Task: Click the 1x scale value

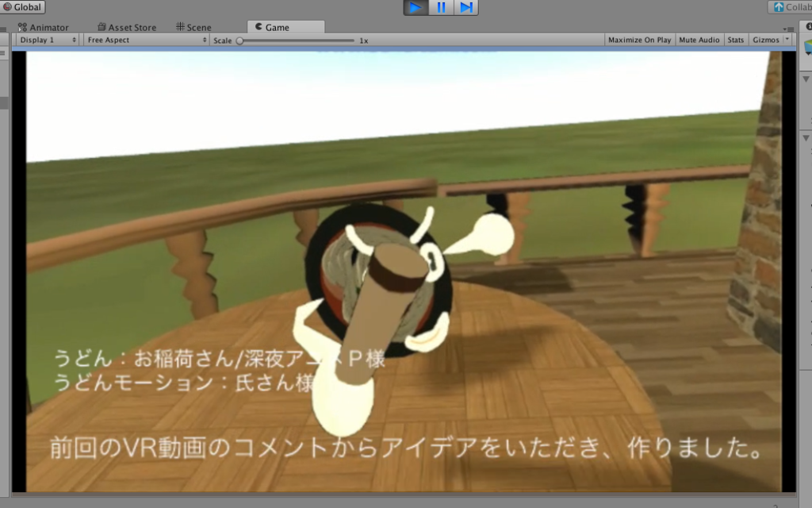Action: [363, 40]
